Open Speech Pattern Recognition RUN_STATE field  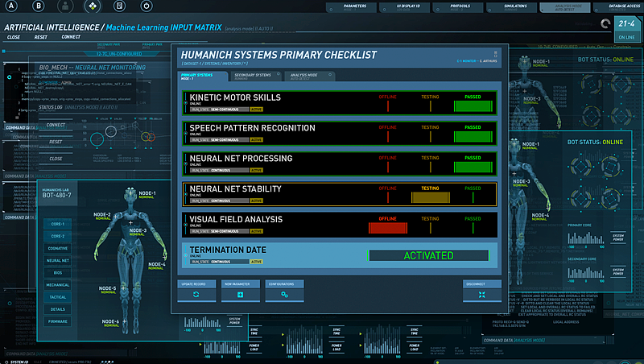[219, 139]
